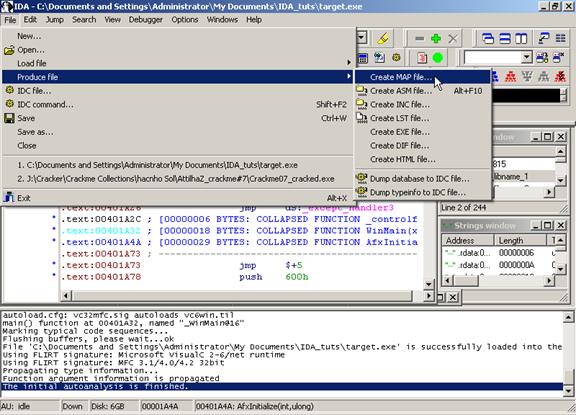This screenshot has height=415, width=576.
Task: Click the gear icon beside IDC file
Action: [10, 90]
